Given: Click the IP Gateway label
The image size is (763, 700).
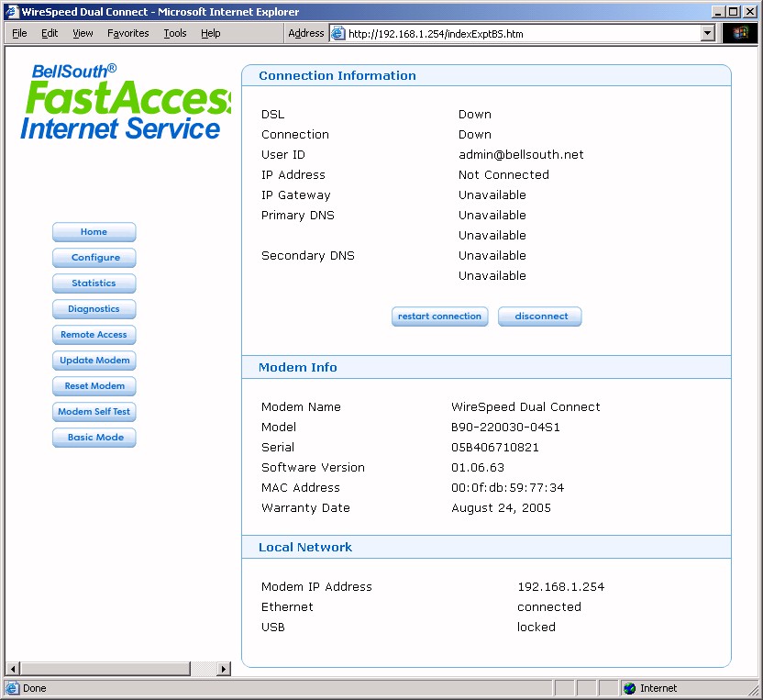Looking at the screenshot, I should [x=296, y=195].
